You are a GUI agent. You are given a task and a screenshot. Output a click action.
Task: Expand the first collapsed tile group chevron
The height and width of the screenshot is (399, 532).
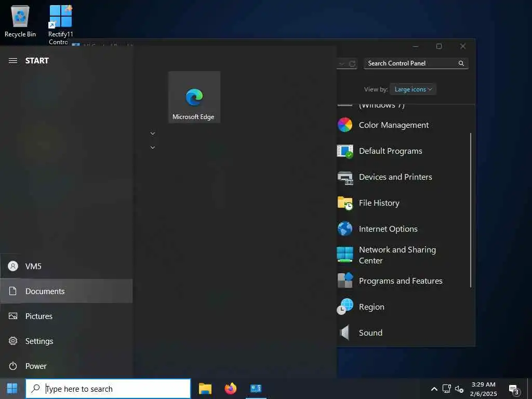[x=153, y=134]
